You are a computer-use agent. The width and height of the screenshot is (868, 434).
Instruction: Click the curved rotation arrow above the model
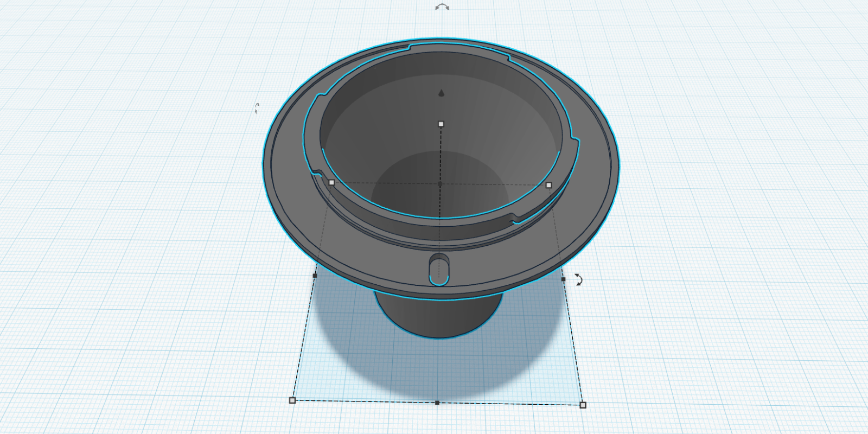(442, 7)
